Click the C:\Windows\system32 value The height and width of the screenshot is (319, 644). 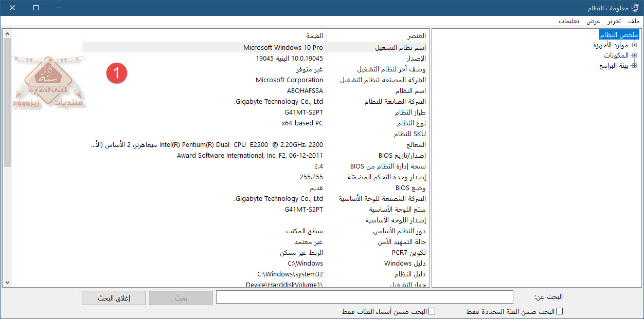tap(290, 274)
